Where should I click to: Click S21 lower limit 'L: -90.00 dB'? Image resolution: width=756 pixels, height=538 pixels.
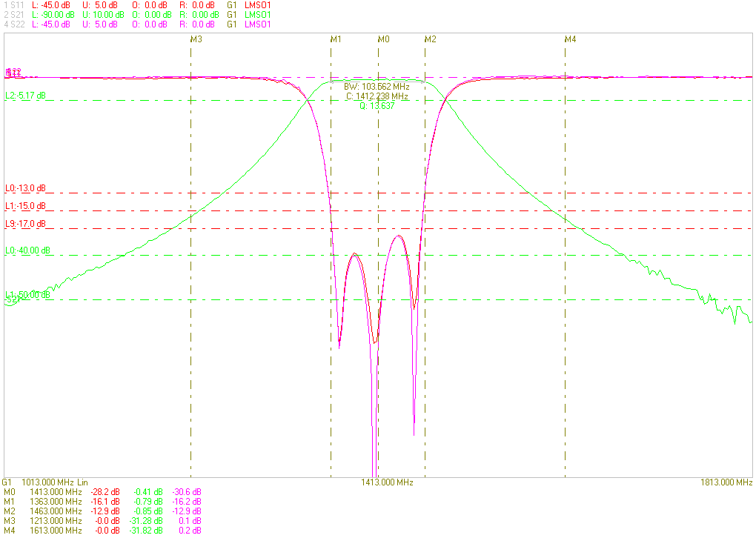(53, 15)
